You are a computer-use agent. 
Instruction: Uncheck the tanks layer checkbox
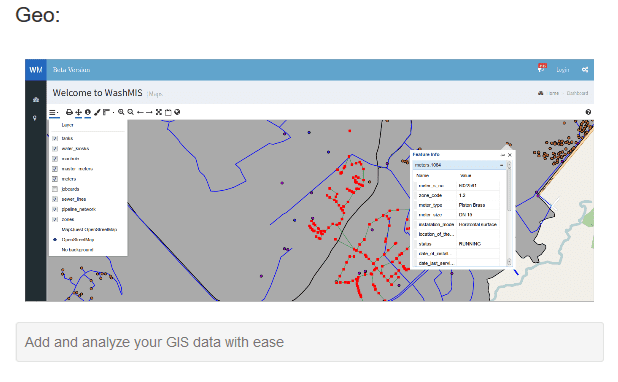[55, 138]
